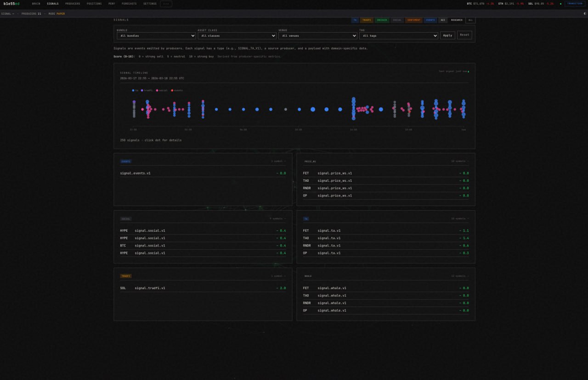
Task: Go to the POSITIONS page
Action: [x=94, y=4]
